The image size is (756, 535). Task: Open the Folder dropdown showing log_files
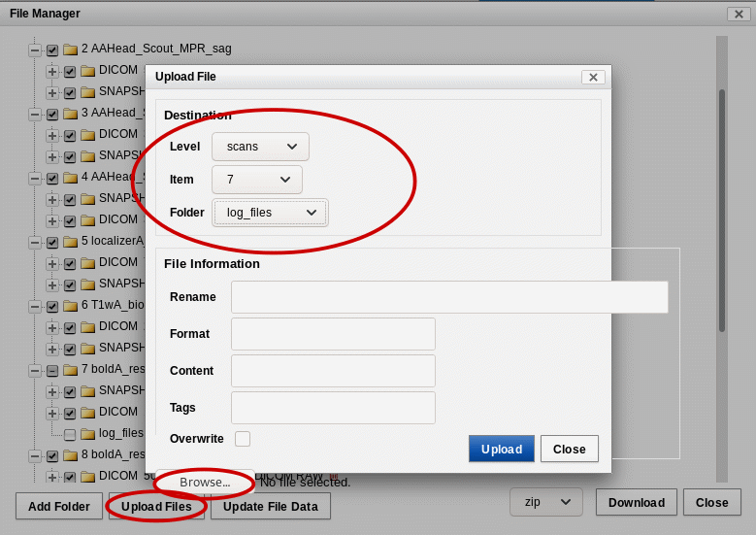(271, 213)
